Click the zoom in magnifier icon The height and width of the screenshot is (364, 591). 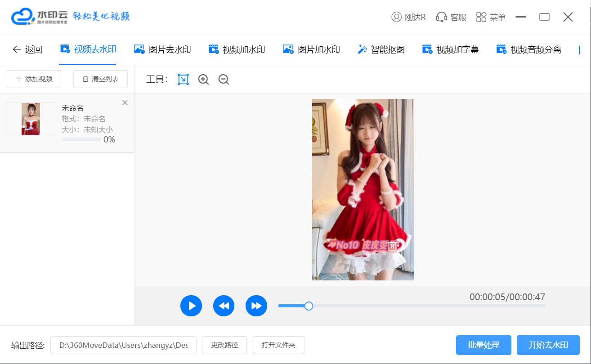[204, 80]
